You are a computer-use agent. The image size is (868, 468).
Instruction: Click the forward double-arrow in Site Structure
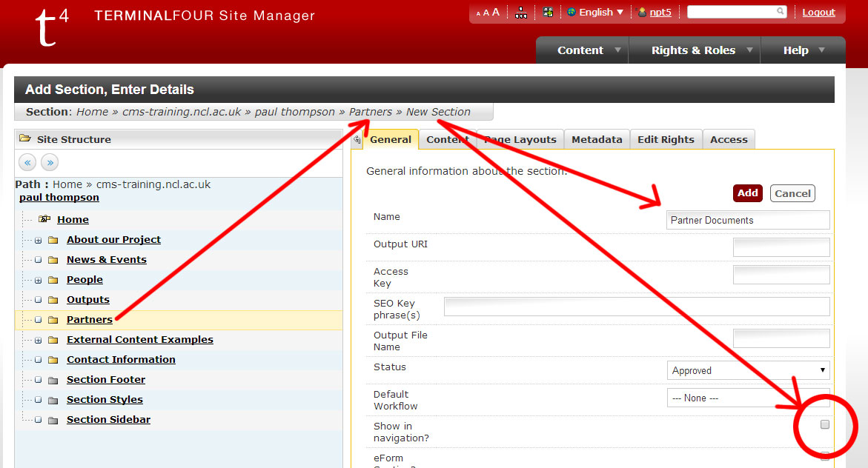(49, 162)
